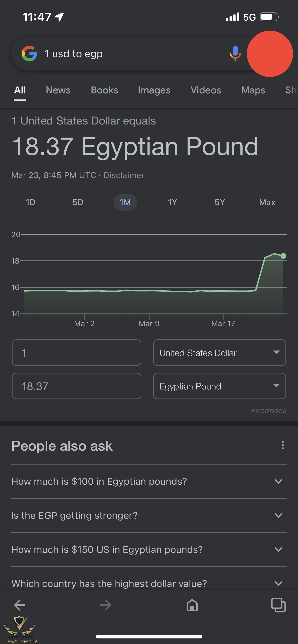298x644 pixels.
Task: Select the 1Y chart range
Action: coord(172,202)
